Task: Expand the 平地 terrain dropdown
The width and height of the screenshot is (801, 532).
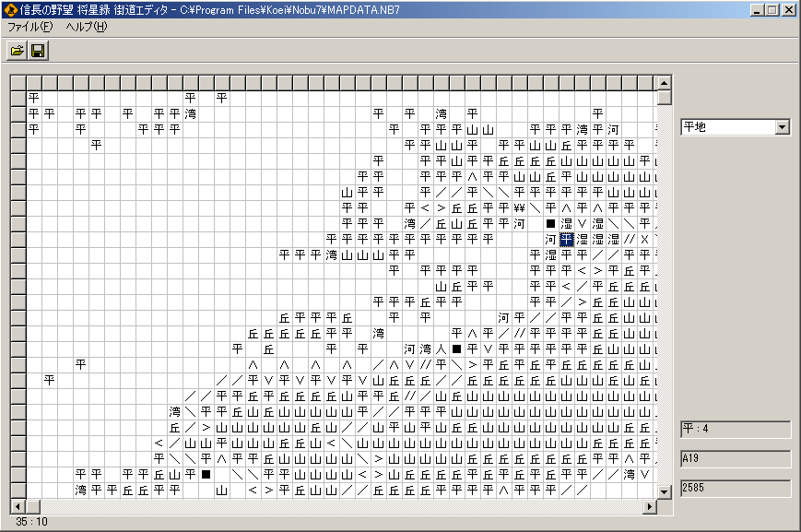Action: (x=782, y=126)
